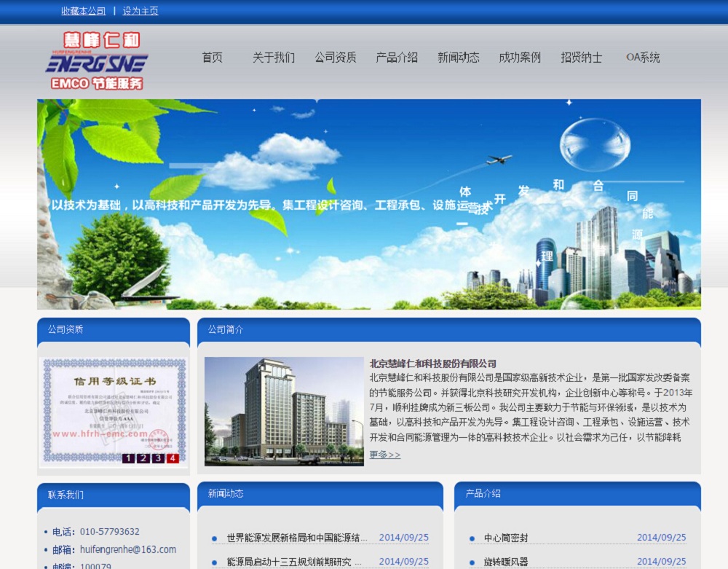Open product 旋转暖风器
The width and height of the screenshot is (728, 569).
point(506,562)
